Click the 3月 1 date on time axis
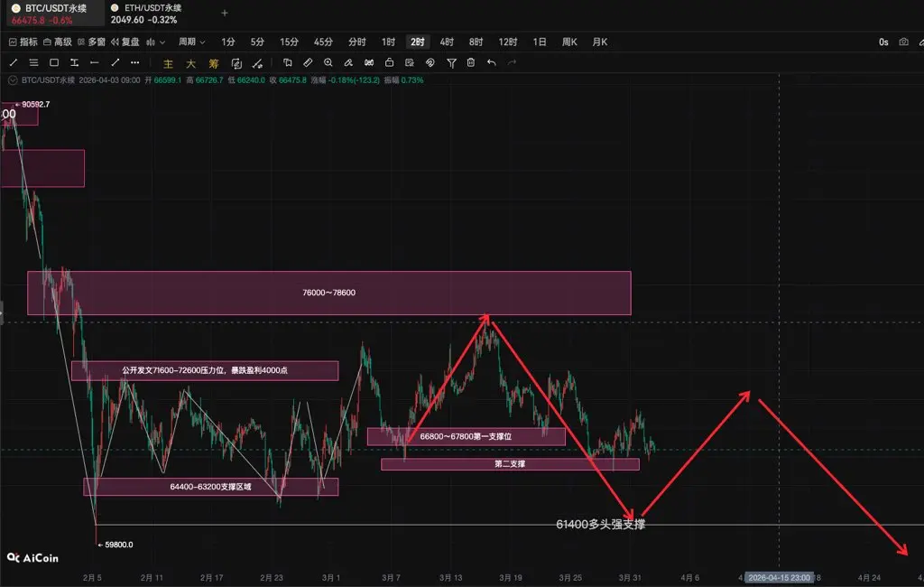924x587 pixels. 330,578
